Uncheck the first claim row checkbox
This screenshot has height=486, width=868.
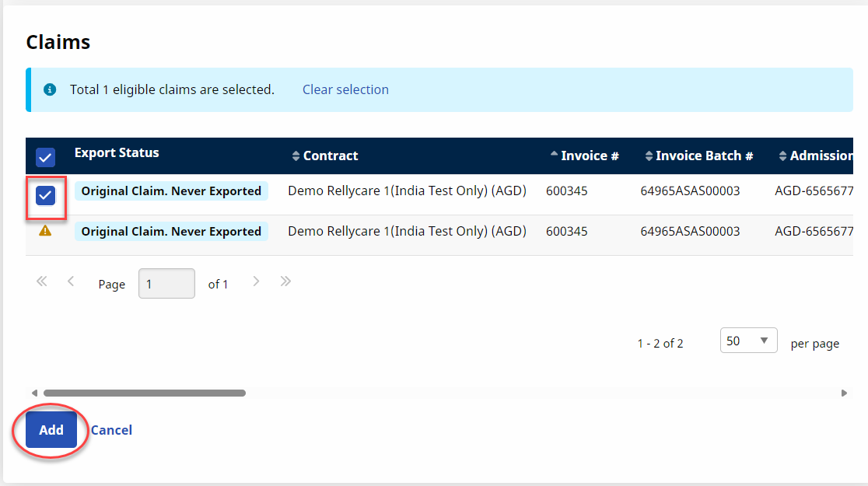[x=46, y=195]
